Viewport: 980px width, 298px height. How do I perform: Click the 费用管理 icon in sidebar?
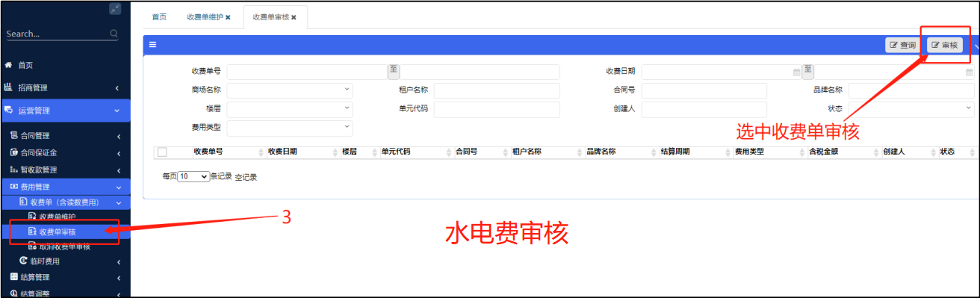click(x=13, y=187)
